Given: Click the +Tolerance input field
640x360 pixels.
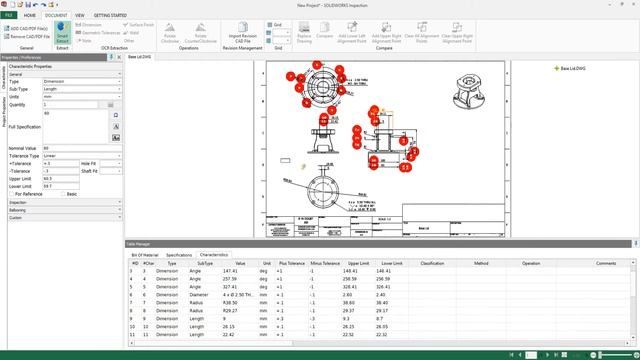Looking at the screenshot, I should [61, 164].
